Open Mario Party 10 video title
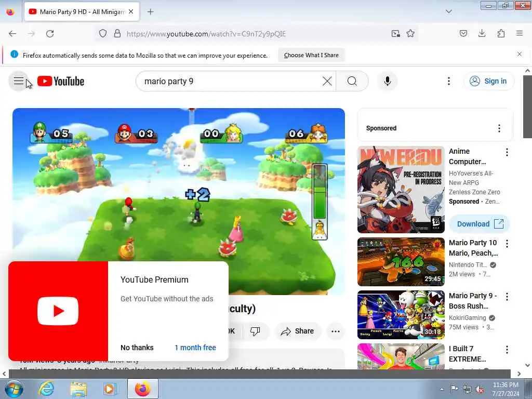 (473, 248)
